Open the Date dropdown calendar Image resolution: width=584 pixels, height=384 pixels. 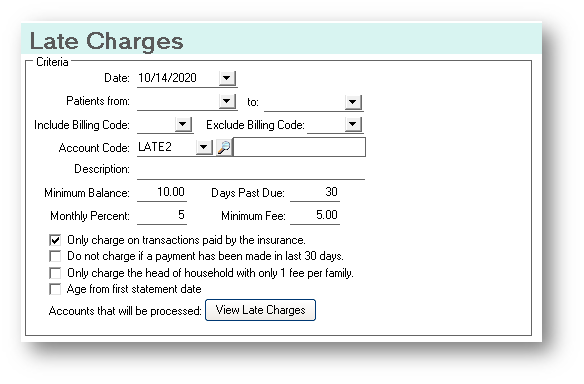pos(227,79)
